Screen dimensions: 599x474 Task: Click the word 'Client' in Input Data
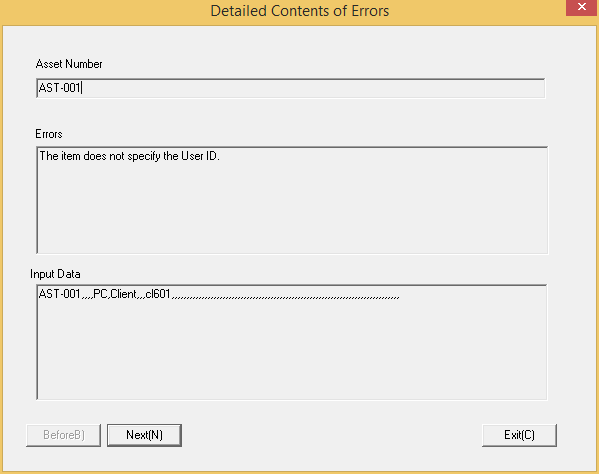point(123,294)
